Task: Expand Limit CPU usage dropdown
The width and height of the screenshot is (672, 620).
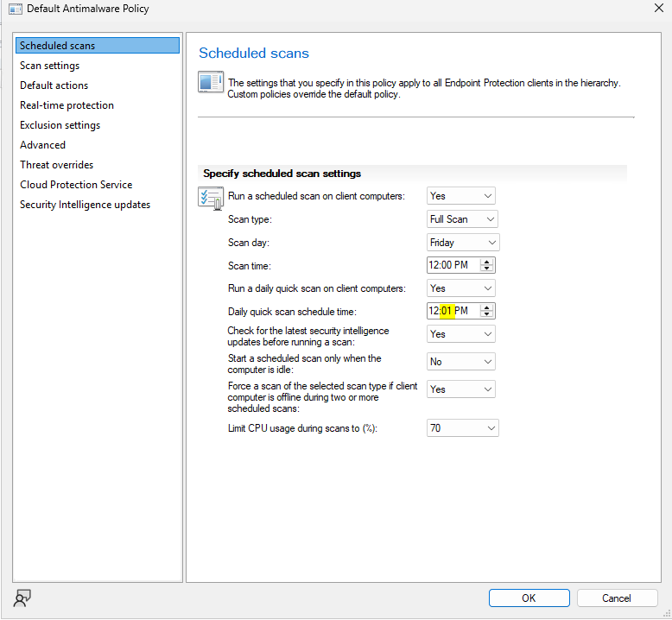Action: 462,428
